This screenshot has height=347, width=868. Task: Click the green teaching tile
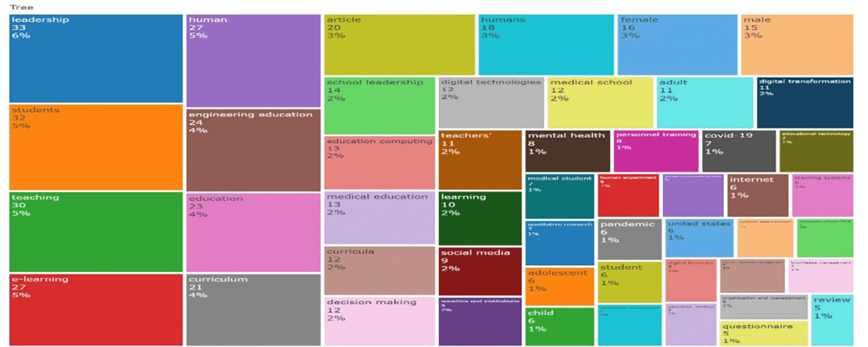coord(96,232)
